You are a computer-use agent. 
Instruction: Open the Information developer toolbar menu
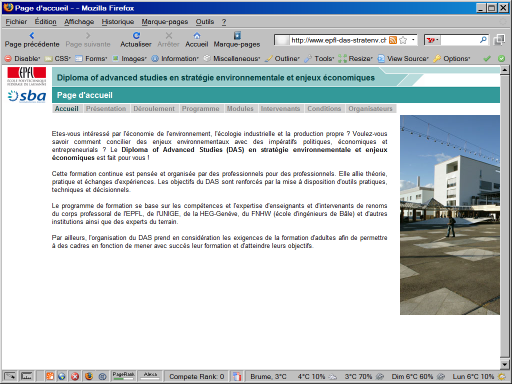pos(175,59)
